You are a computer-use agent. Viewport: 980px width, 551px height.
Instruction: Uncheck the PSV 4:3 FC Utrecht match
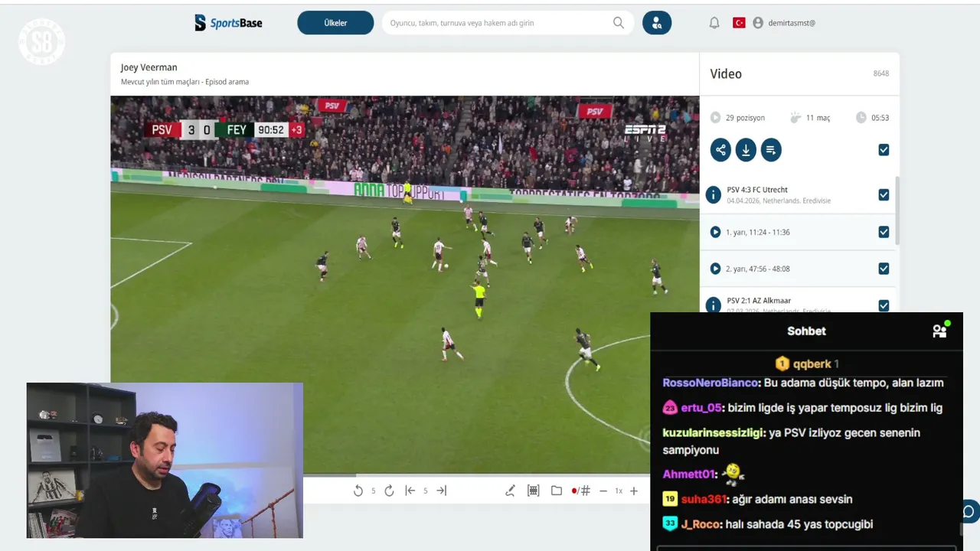884,195
